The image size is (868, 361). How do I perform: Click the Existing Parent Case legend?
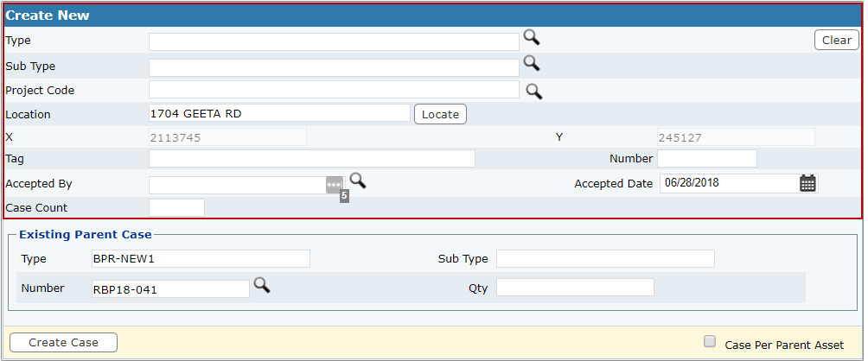coord(86,234)
